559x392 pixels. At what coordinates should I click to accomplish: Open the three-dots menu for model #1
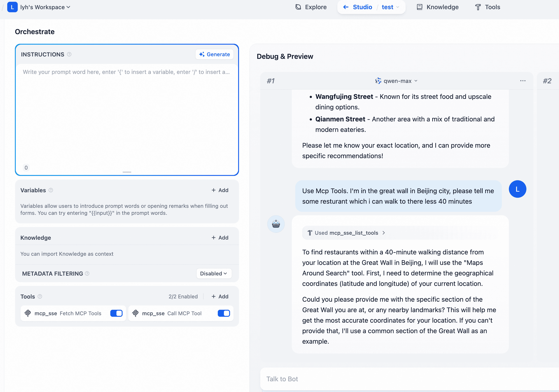523,81
